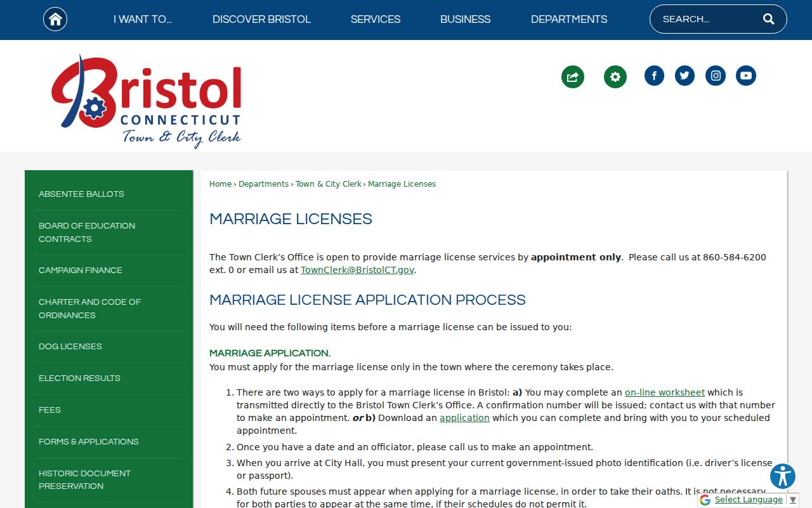Click the language selector arrow

792,500
